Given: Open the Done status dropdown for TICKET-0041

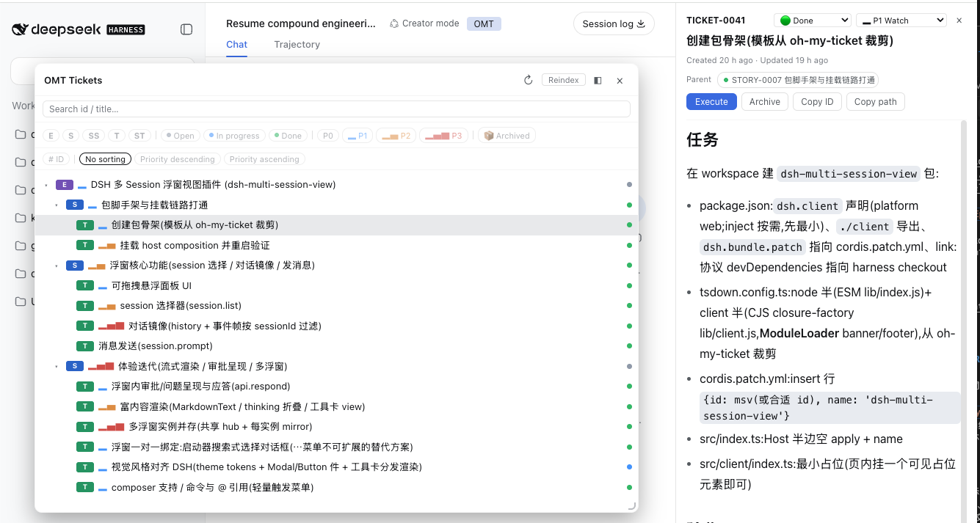Looking at the screenshot, I should click(813, 21).
